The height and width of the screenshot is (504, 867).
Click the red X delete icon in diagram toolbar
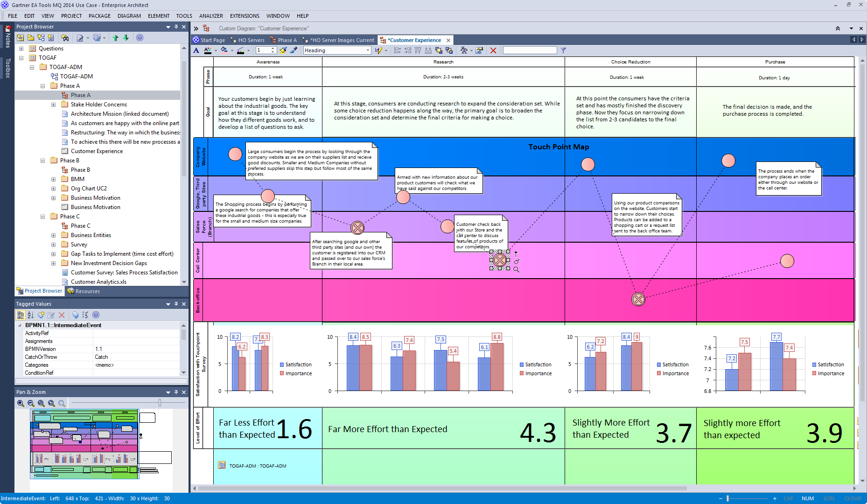click(x=493, y=50)
